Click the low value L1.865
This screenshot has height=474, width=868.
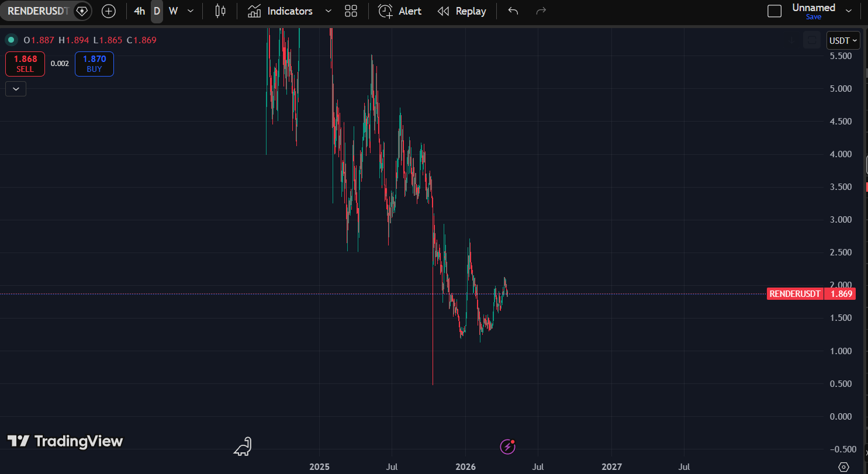click(x=107, y=40)
